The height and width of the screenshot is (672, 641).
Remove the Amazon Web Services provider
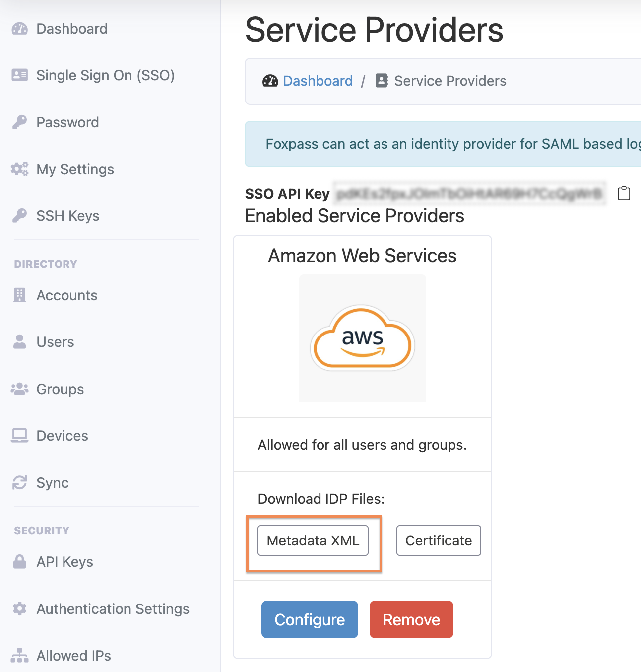tap(411, 619)
